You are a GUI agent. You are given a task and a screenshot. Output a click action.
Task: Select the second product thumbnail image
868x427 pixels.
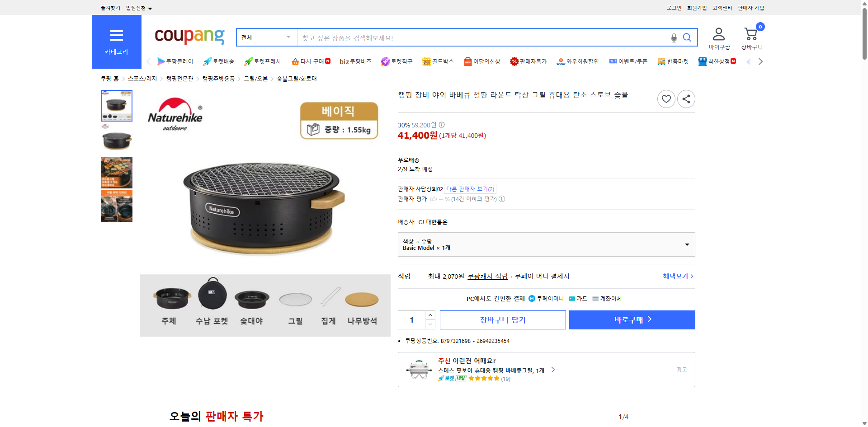click(x=116, y=139)
